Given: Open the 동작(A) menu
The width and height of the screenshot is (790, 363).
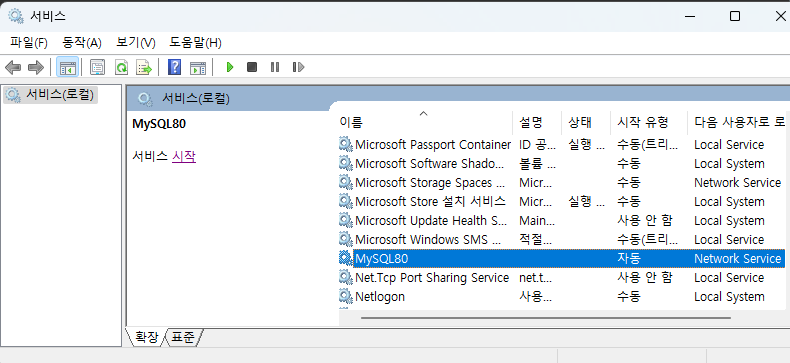Looking at the screenshot, I should [x=82, y=43].
